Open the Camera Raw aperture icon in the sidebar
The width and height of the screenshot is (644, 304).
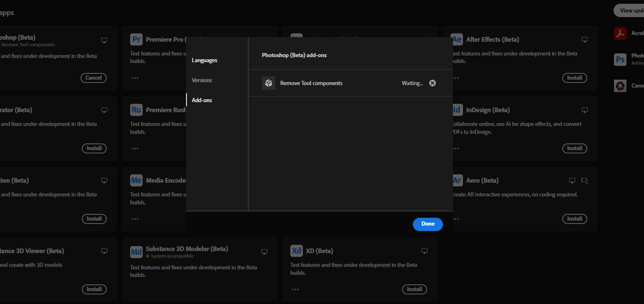tap(620, 86)
